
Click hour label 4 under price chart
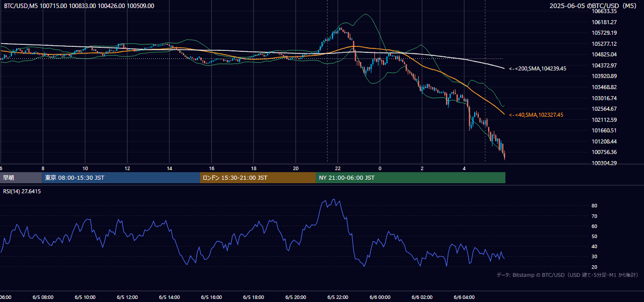pyautogui.click(x=465, y=168)
